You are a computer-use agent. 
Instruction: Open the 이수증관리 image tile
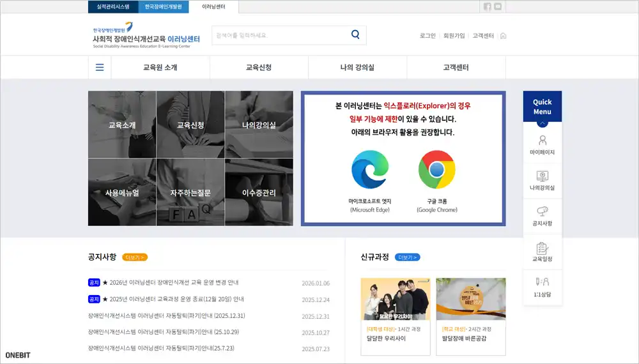point(259,192)
